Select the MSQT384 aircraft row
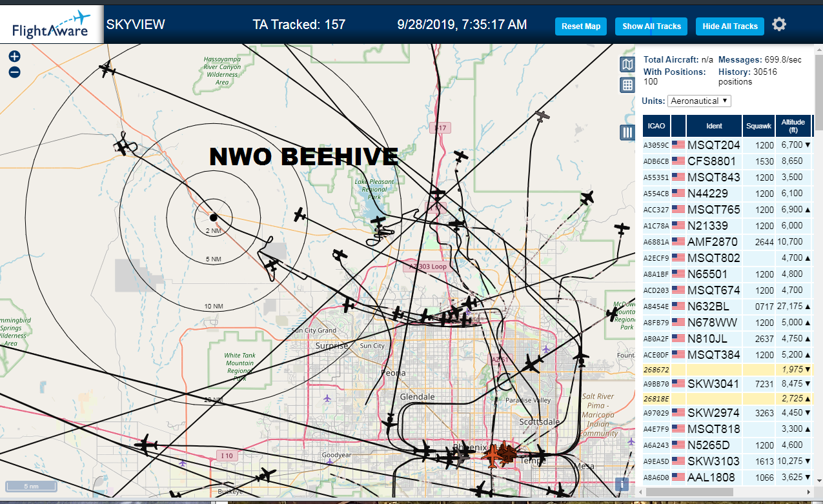The height and width of the screenshot is (504, 823). pyautogui.click(x=727, y=354)
